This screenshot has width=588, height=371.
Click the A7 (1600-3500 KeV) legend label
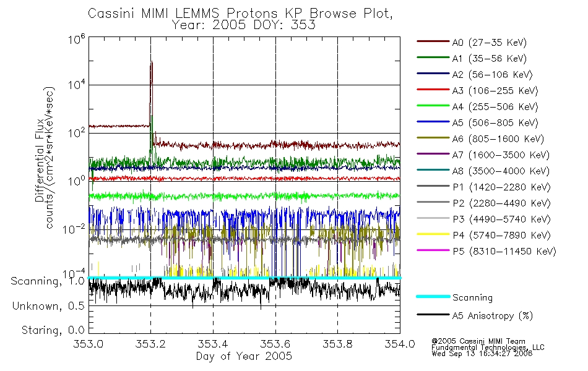[x=501, y=156]
